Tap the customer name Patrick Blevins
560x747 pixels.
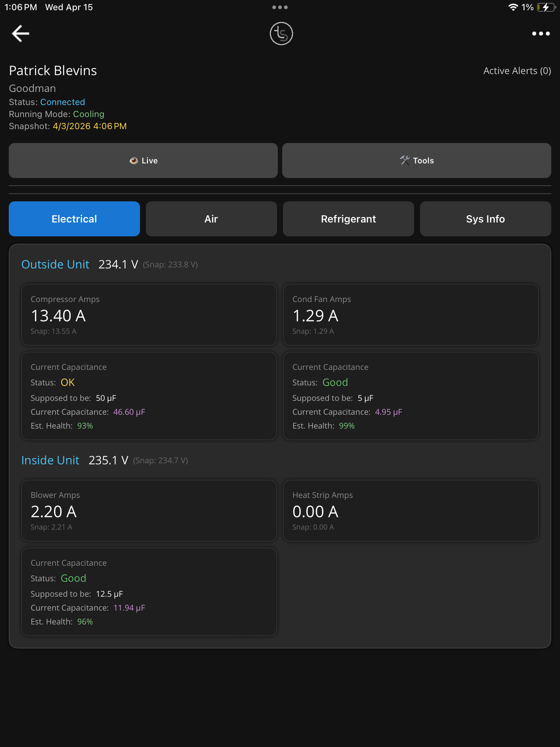53,71
